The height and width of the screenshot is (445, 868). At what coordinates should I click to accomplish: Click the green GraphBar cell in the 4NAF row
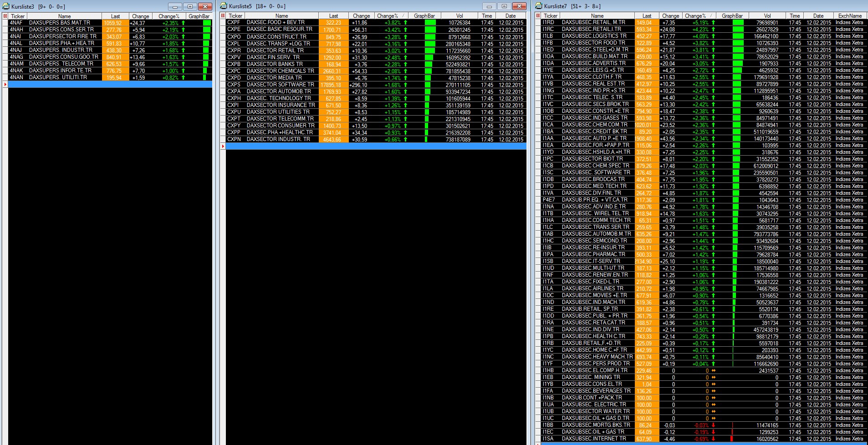click(207, 23)
